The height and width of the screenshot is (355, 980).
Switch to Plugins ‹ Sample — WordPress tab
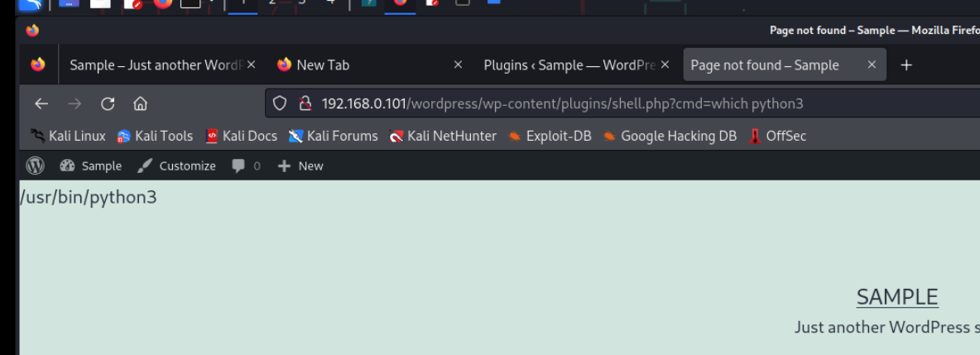(x=569, y=65)
